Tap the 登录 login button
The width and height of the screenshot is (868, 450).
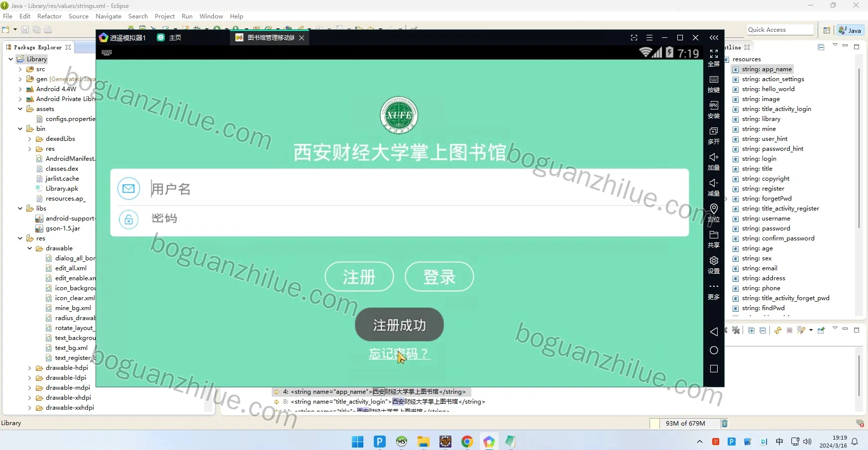(x=439, y=277)
